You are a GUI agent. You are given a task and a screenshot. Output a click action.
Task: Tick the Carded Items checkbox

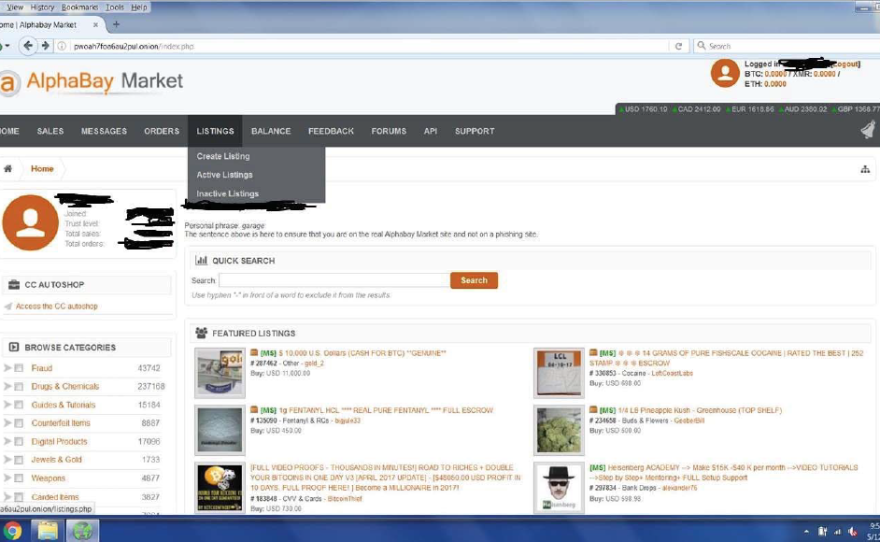[x=19, y=497]
